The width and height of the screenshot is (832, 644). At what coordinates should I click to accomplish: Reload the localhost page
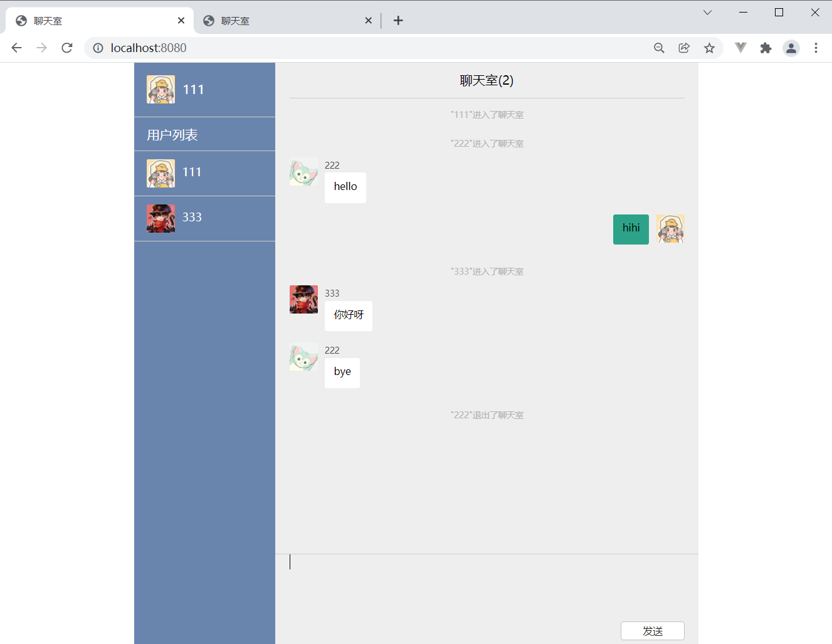tap(67, 48)
